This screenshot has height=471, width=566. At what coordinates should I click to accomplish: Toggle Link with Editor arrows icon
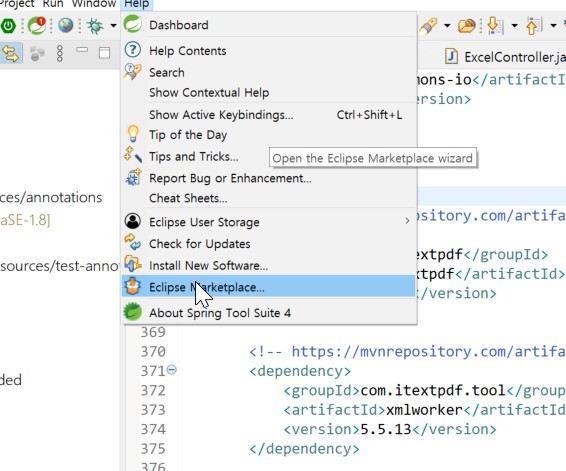10,54
